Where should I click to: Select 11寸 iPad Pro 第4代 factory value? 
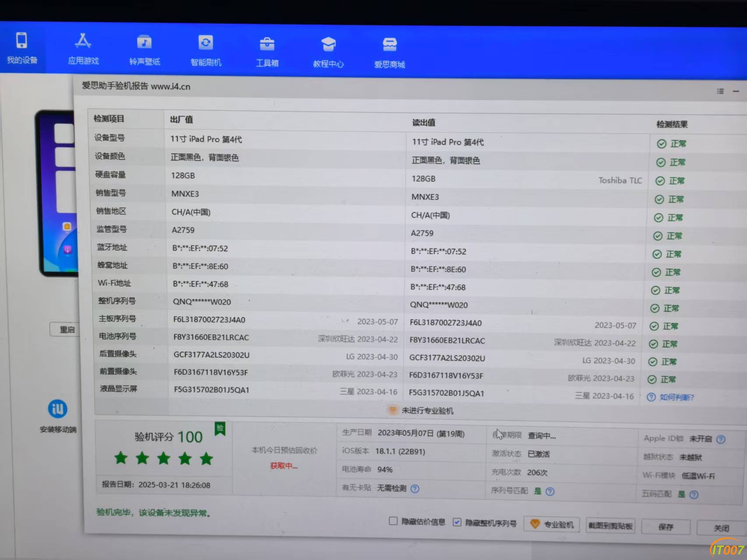(206, 139)
